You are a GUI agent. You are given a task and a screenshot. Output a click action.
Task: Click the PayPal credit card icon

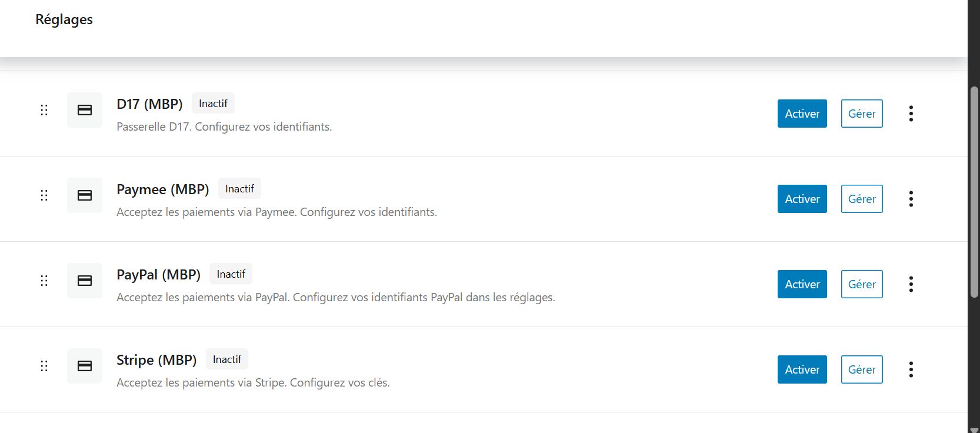85,281
